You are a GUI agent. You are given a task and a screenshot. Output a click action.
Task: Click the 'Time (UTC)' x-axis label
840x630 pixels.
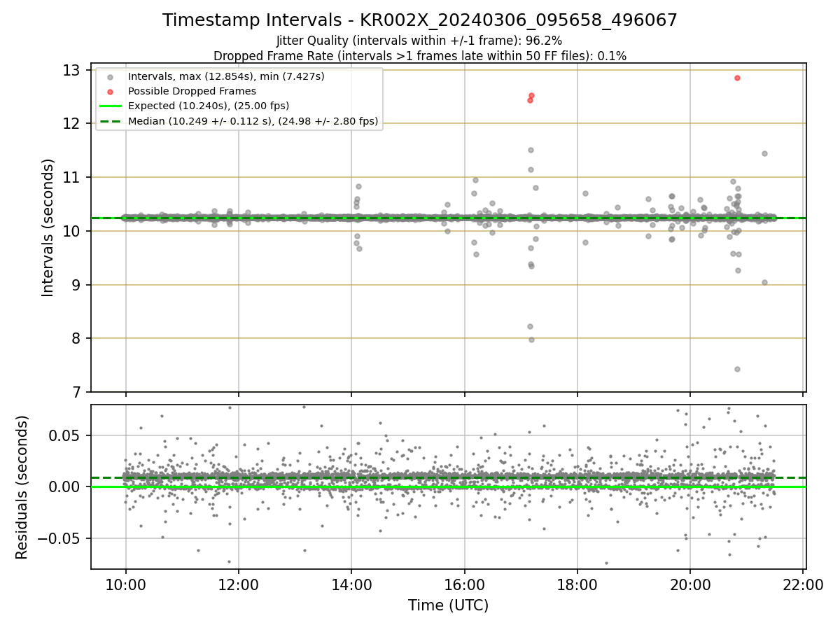[x=449, y=605]
